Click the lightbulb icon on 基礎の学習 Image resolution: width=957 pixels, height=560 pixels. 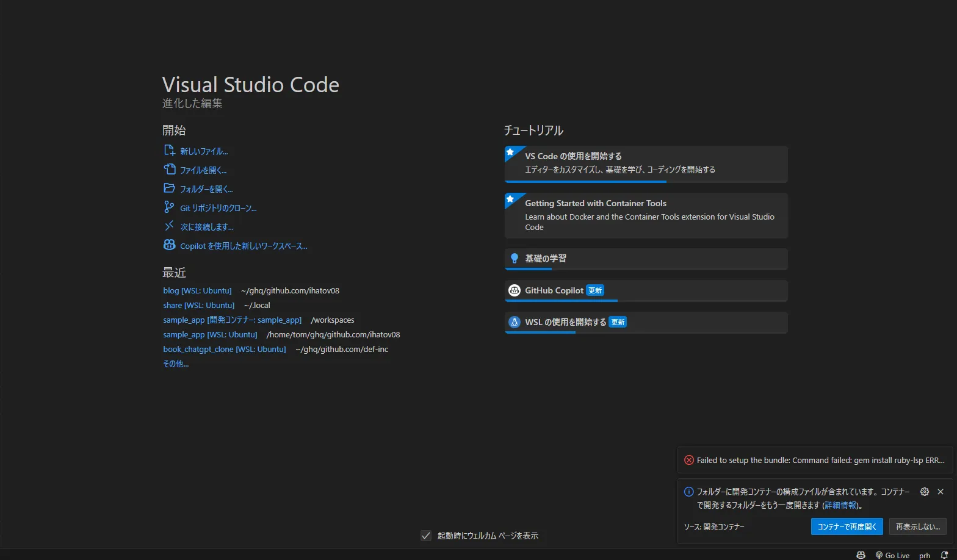tap(515, 258)
